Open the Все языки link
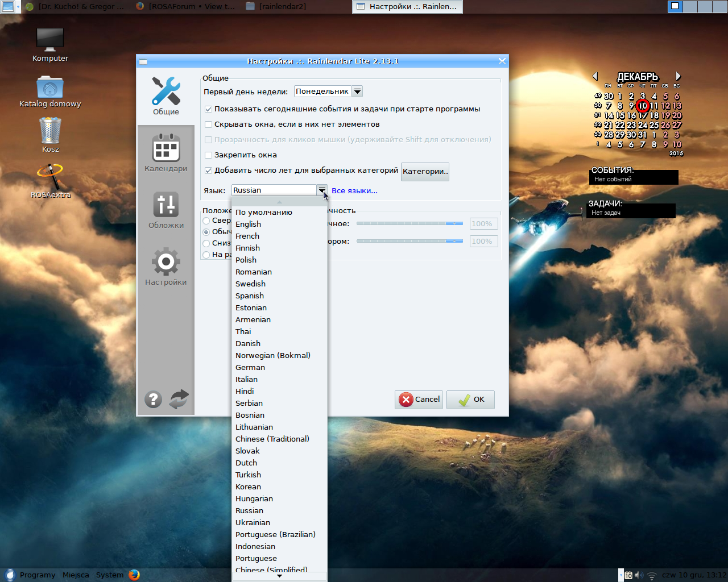The width and height of the screenshot is (728, 582). pyautogui.click(x=354, y=191)
